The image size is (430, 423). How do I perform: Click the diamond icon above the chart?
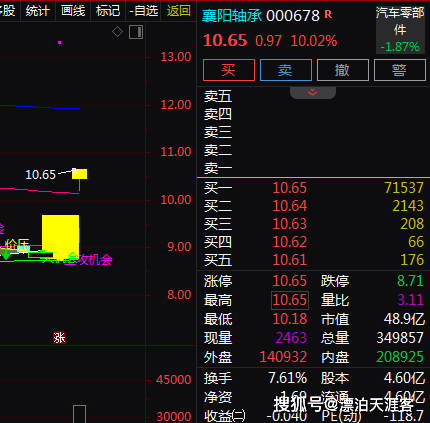pyautogui.click(x=117, y=32)
